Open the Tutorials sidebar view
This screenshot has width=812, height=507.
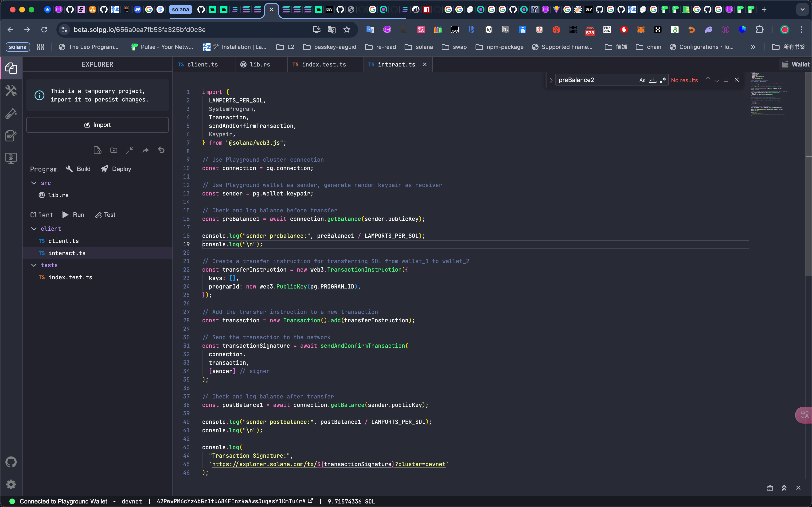(11, 136)
